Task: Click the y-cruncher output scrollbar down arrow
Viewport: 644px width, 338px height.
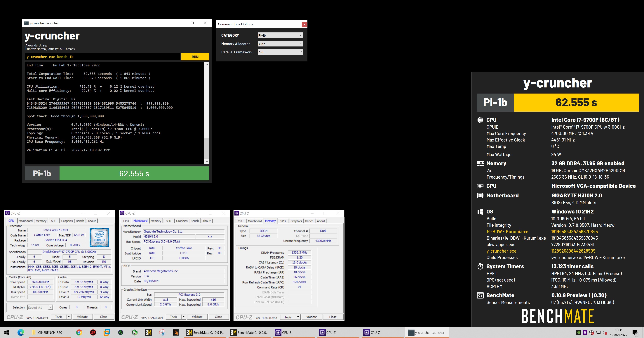Action: coord(206,161)
